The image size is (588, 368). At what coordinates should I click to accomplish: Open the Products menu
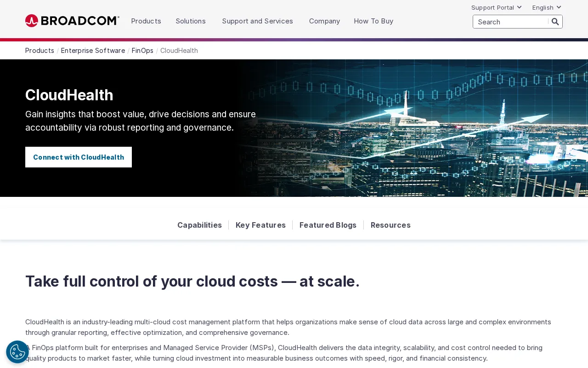[146, 21]
